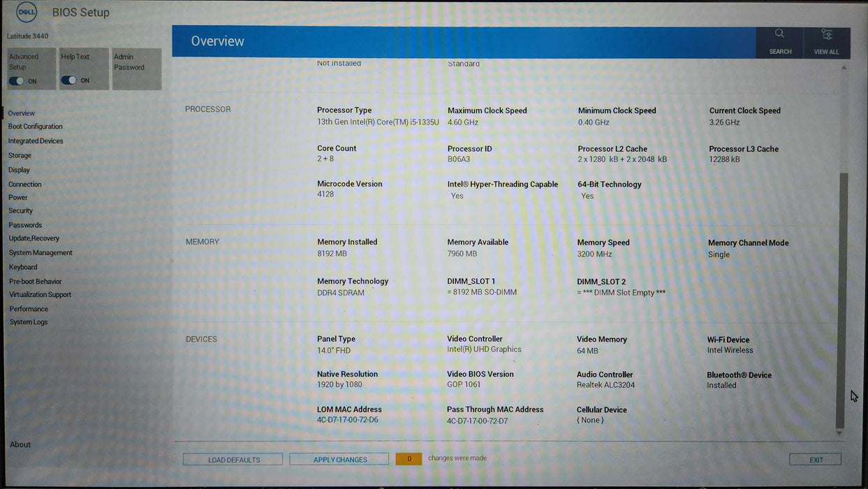Click Processor ID value B06A3
This screenshot has height=489, width=868.
point(459,159)
